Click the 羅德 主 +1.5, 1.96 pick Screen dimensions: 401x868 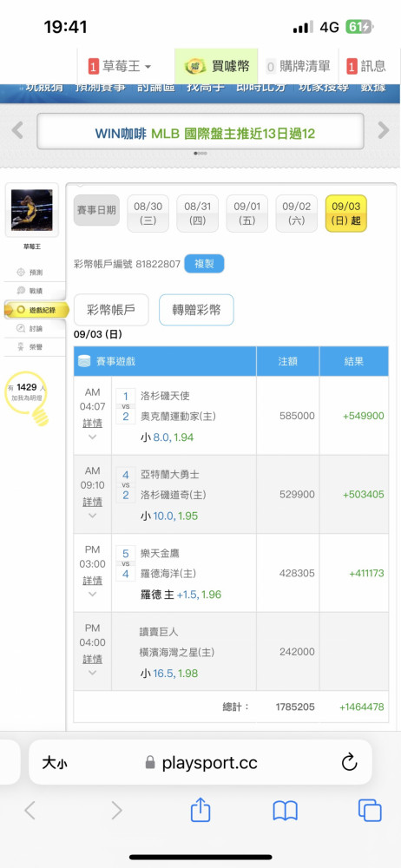181,595
